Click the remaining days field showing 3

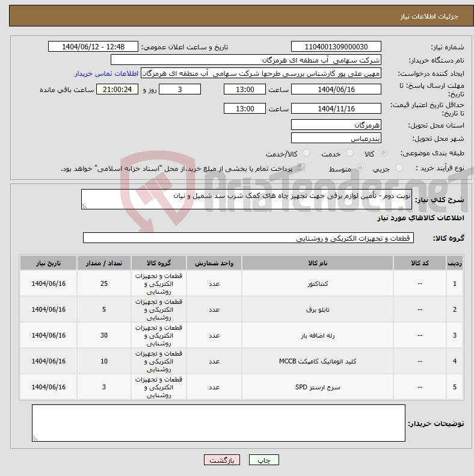[x=180, y=89]
